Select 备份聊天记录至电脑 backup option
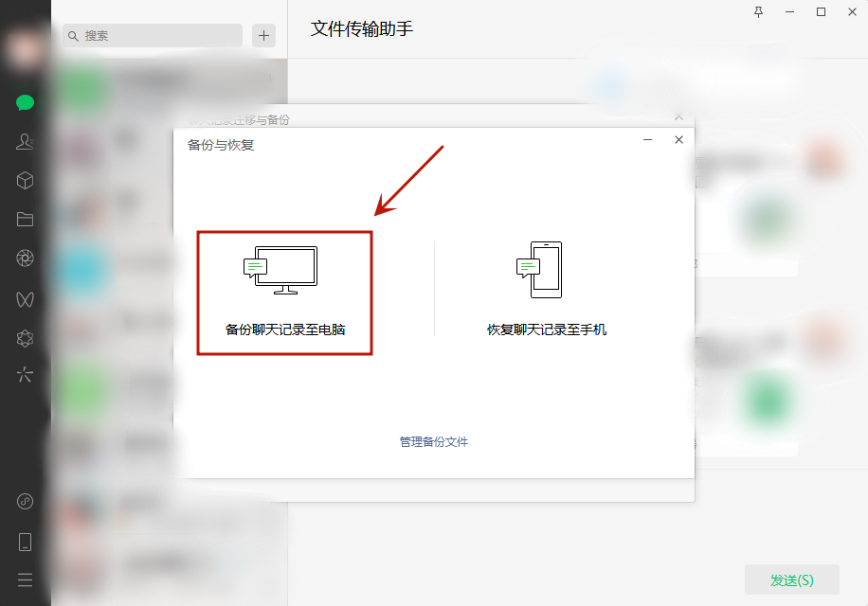The width and height of the screenshot is (868, 606). 284,292
